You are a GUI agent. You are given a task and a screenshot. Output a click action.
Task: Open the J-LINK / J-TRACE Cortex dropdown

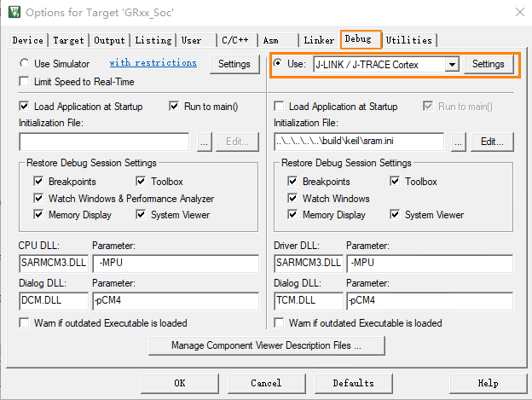452,65
